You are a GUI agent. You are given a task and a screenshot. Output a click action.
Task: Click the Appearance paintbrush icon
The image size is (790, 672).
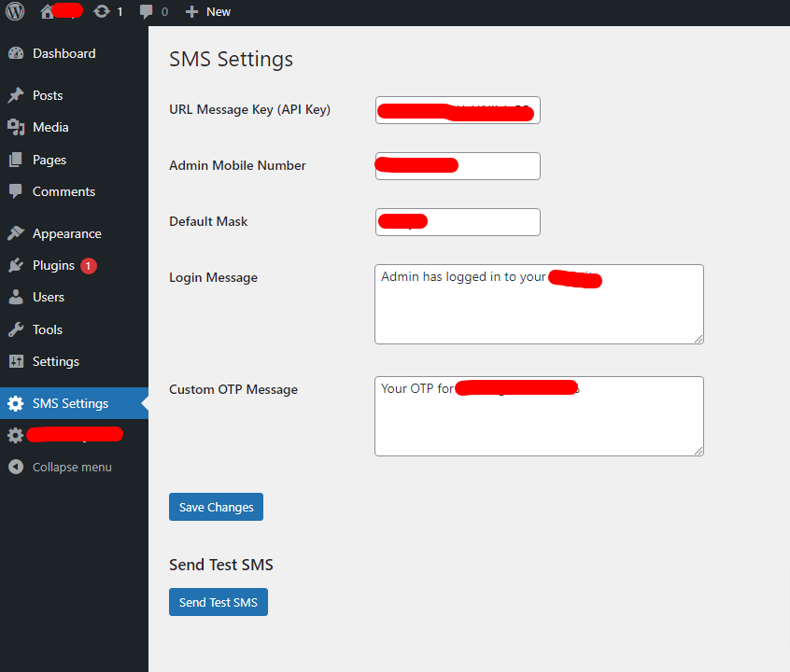16,233
